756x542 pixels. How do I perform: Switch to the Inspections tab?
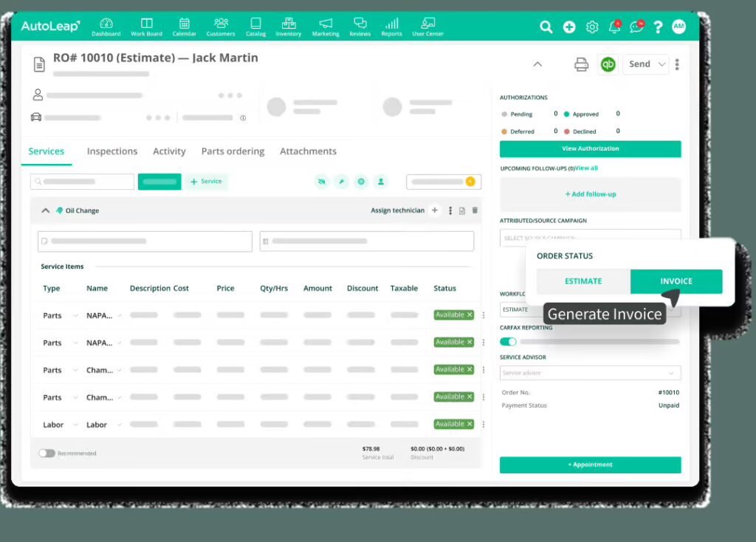(111, 151)
